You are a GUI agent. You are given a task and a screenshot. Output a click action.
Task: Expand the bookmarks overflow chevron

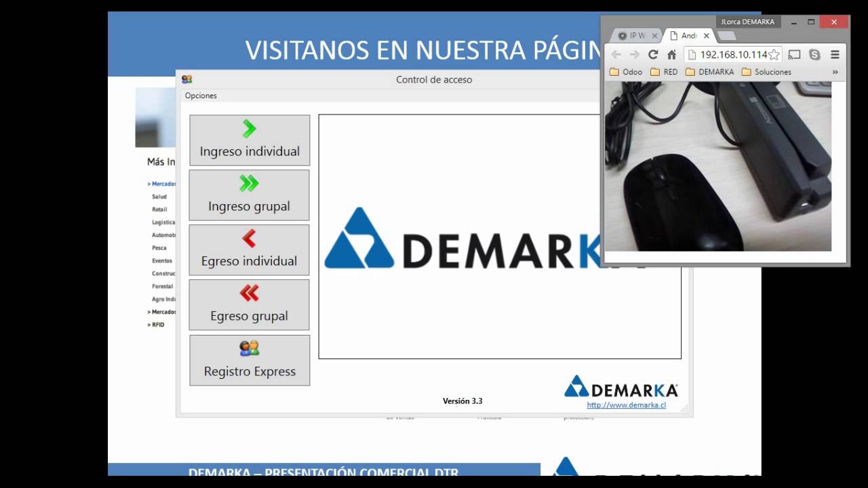click(x=835, y=72)
